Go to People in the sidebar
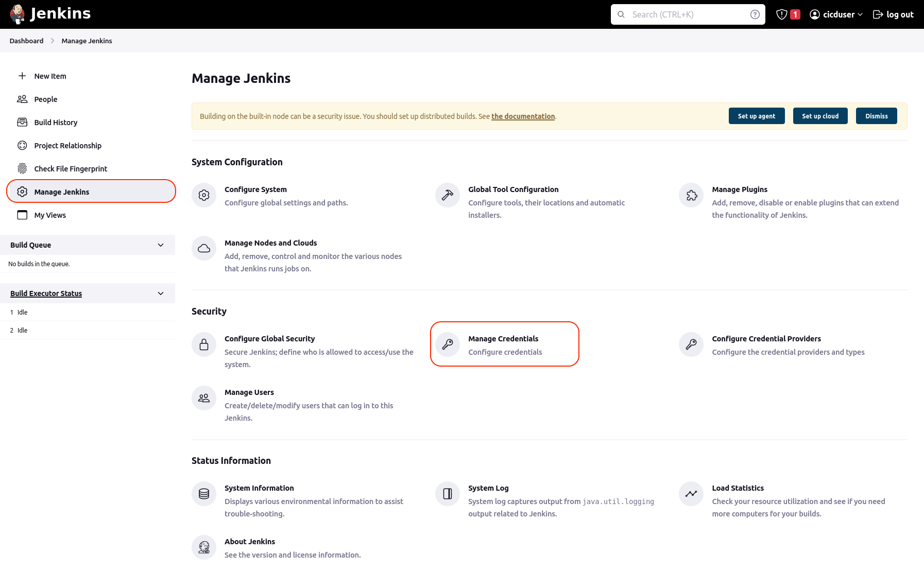Image resolution: width=924 pixels, height=571 pixels. point(46,99)
